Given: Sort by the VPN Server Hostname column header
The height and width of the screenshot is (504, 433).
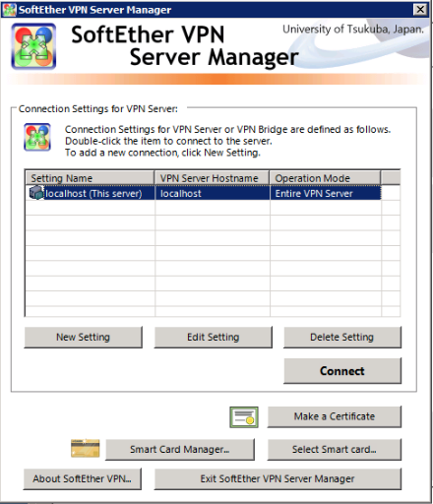Looking at the screenshot, I should point(212,178).
